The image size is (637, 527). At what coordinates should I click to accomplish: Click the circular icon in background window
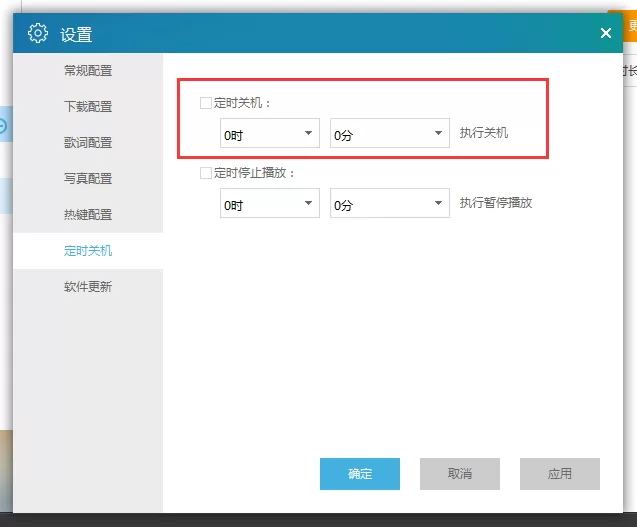click(2, 125)
